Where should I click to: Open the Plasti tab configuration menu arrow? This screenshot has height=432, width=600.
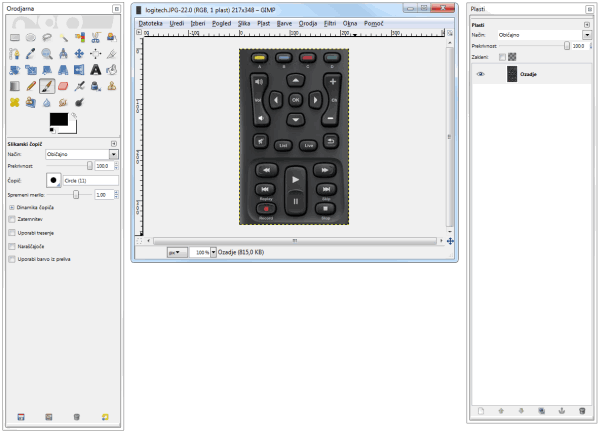pyautogui.click(x=587, y=25)
